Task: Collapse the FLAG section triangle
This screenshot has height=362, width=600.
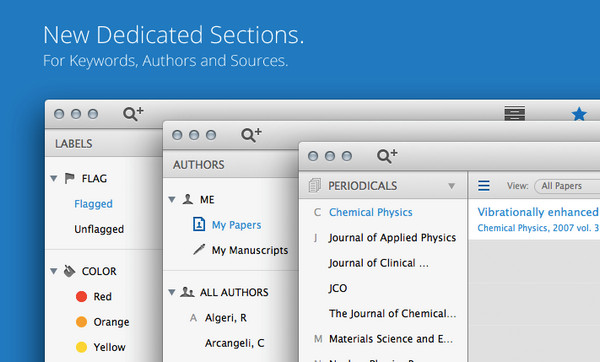Action: (x=54, y=178)
